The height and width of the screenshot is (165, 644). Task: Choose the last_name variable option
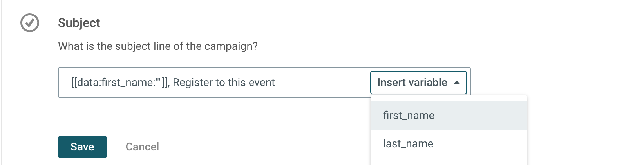point(449,144)
